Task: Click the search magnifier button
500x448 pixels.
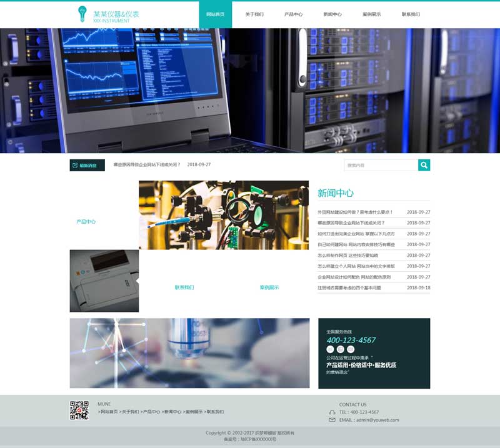Action: tap(424, 165)
